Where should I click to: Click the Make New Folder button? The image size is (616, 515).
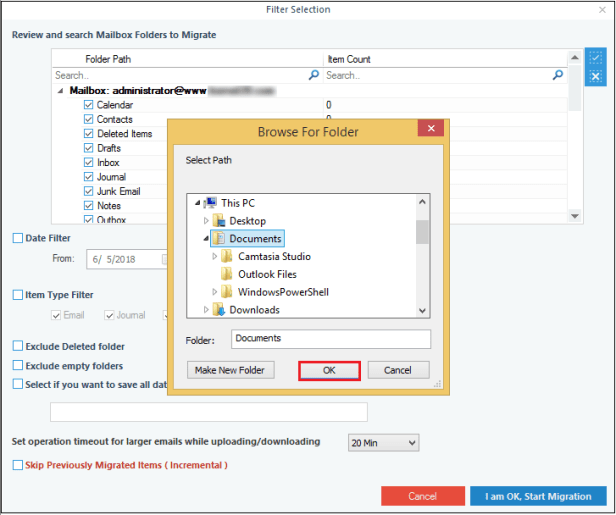pos(231,370)
